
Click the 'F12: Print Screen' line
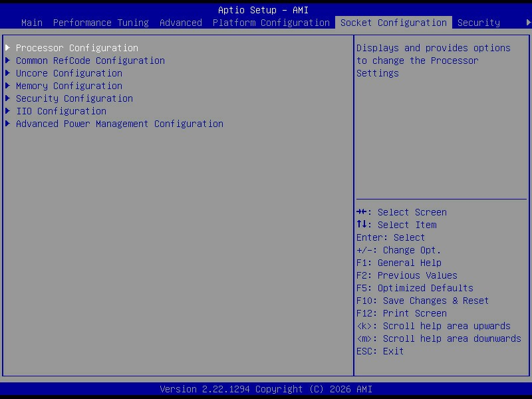coord(402,313)
